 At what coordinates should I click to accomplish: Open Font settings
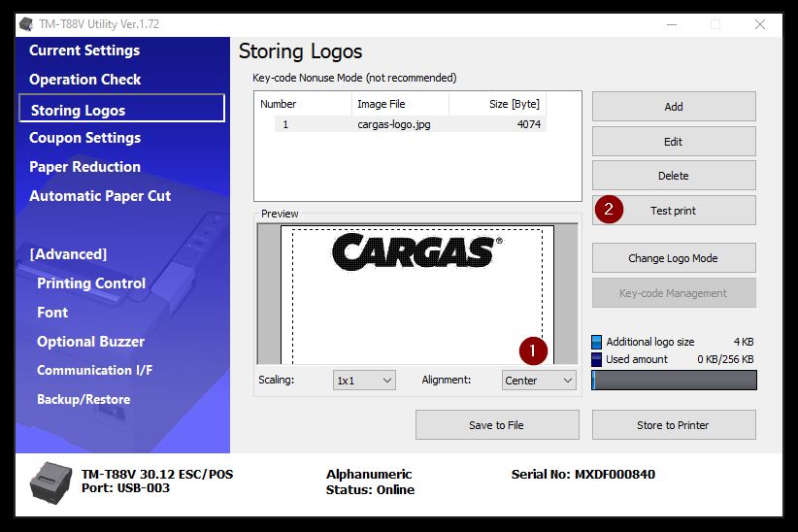click(52, 312)
